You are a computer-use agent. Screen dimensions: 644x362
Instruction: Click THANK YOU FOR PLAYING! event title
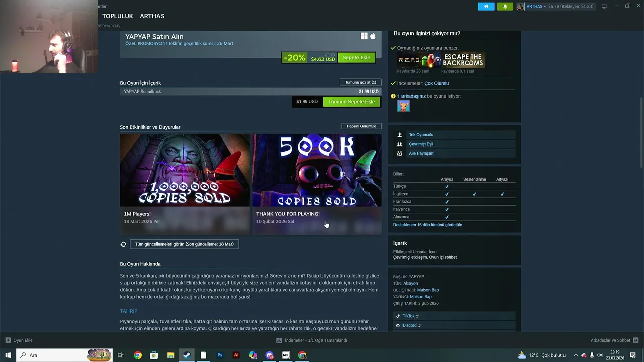[x=288, y=214]
